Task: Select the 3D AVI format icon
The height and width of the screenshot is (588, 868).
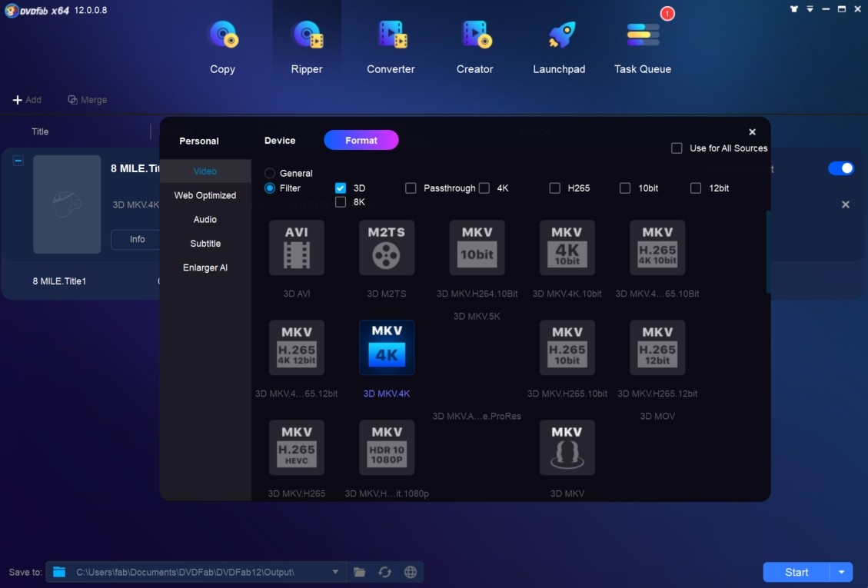Action: pos(297,247)
